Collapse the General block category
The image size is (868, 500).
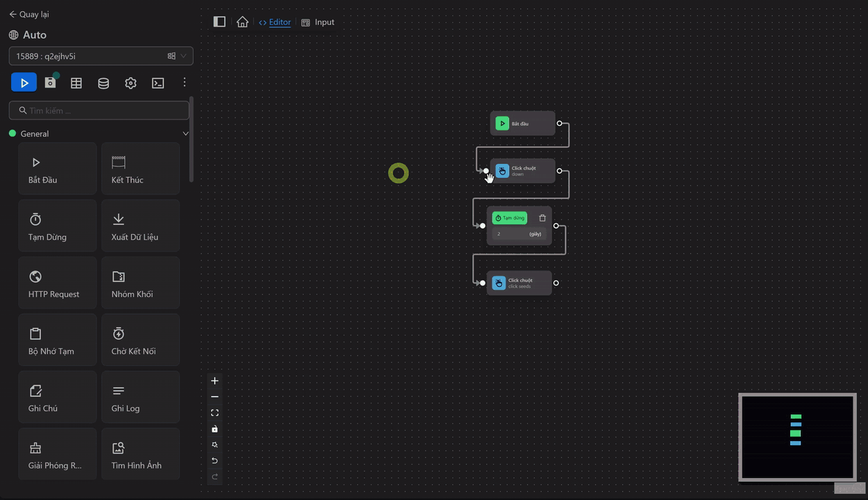pos(185,133)
